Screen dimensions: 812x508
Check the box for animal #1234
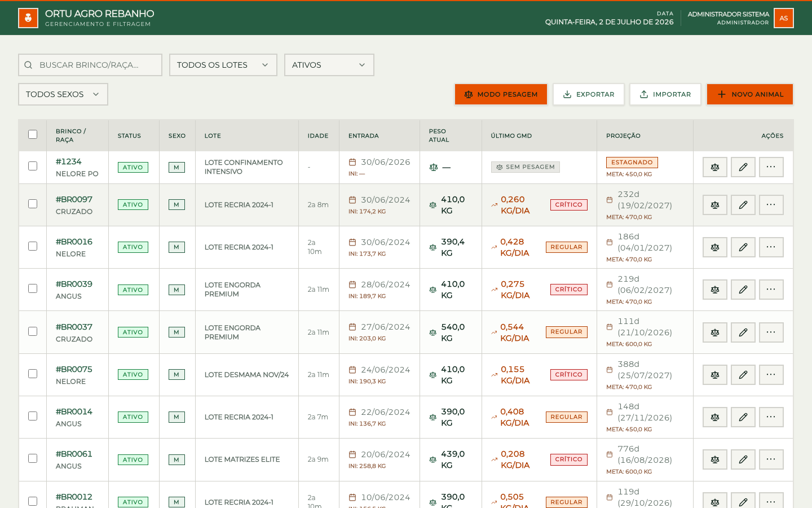coord(33,166)
